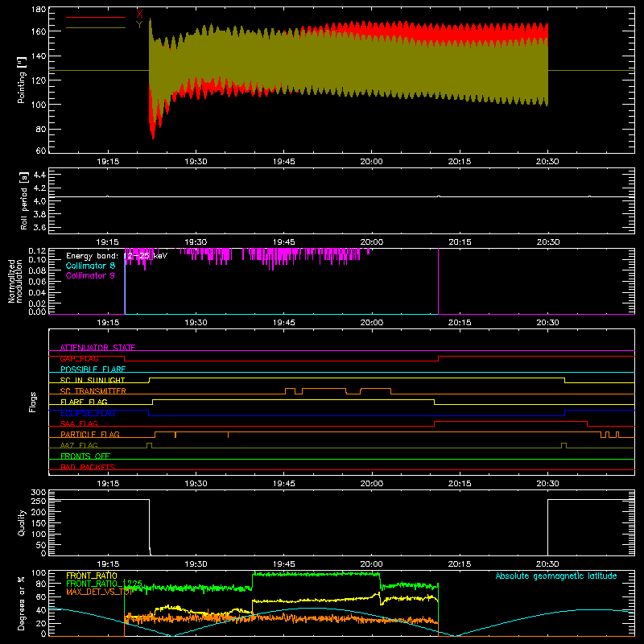
Task: Click the 150 tick on the Quality axis
Action: click(39, 522)
